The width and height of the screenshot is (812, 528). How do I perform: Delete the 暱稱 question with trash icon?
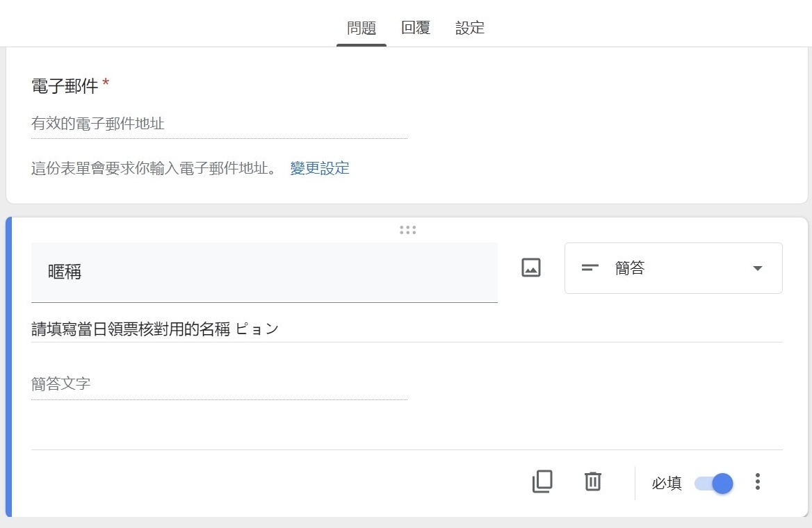(x=593, y=481)
